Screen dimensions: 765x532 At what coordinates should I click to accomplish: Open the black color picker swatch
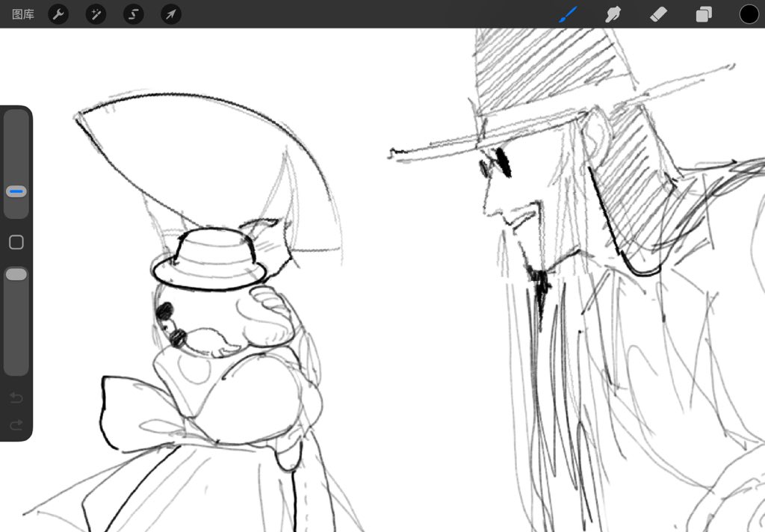pos(749,14)
